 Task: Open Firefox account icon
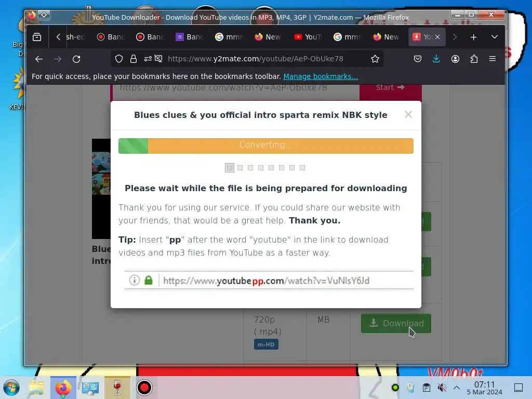[455, 59]
